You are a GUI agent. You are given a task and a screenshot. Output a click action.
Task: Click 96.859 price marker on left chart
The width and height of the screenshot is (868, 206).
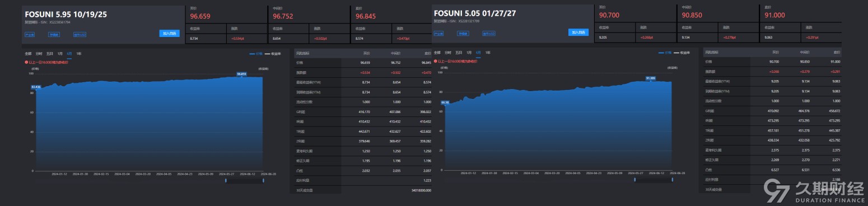point(241,74)
